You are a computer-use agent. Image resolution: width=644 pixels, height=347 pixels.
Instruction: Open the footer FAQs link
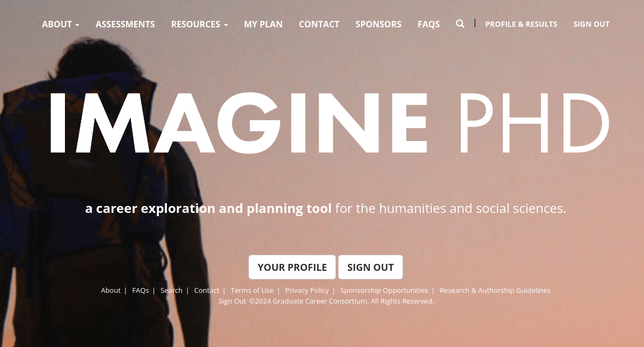tap(141, 290)
